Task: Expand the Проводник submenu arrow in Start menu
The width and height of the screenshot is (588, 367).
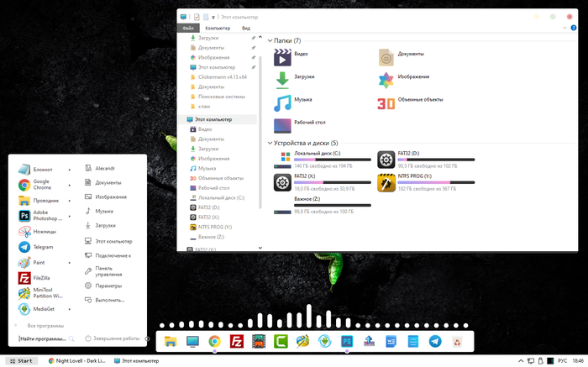Action: (69, 200)
